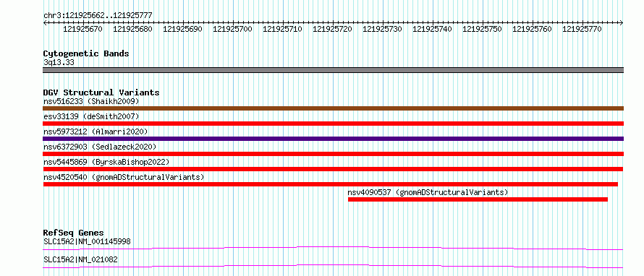Screen dimensions: 644x276
Task: Select the 3q13.33 band label
Action: [x=59, y=63]
